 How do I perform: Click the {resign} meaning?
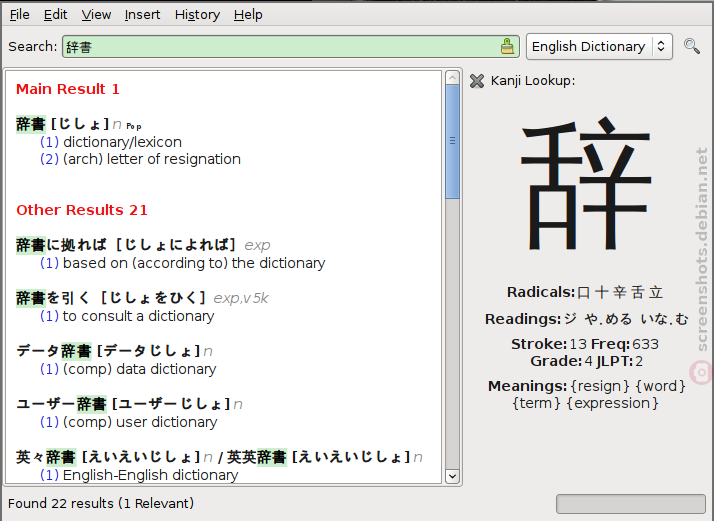point(600,386)
